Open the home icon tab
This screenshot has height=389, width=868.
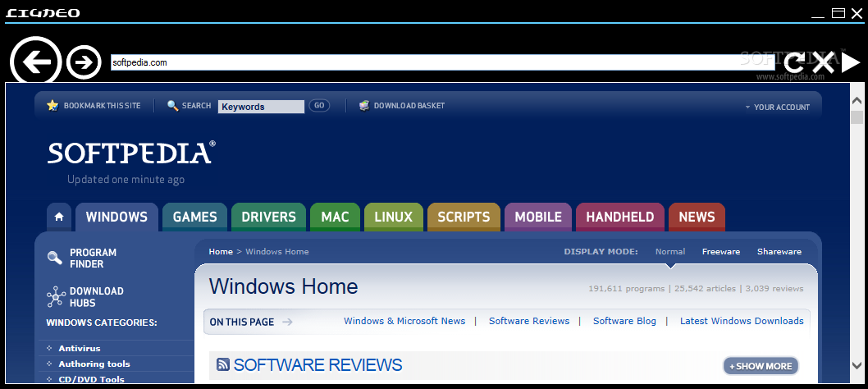(59, 217)
